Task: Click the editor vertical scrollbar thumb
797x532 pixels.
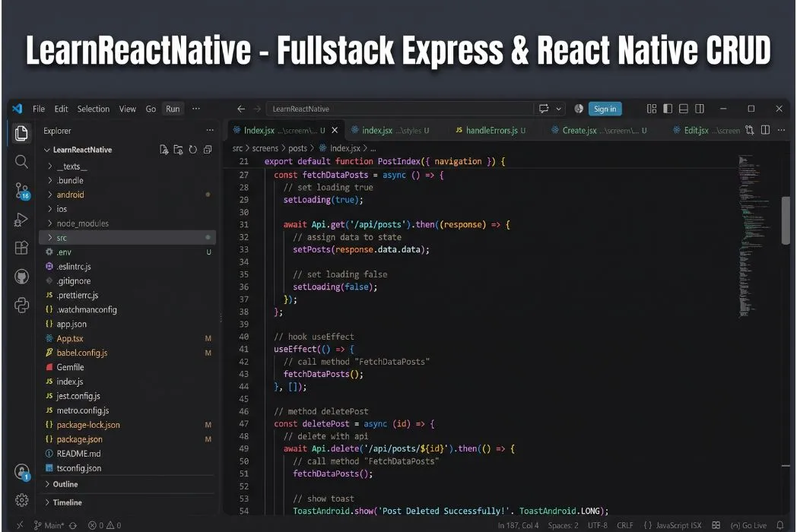Action: click(x=786, y=220)
